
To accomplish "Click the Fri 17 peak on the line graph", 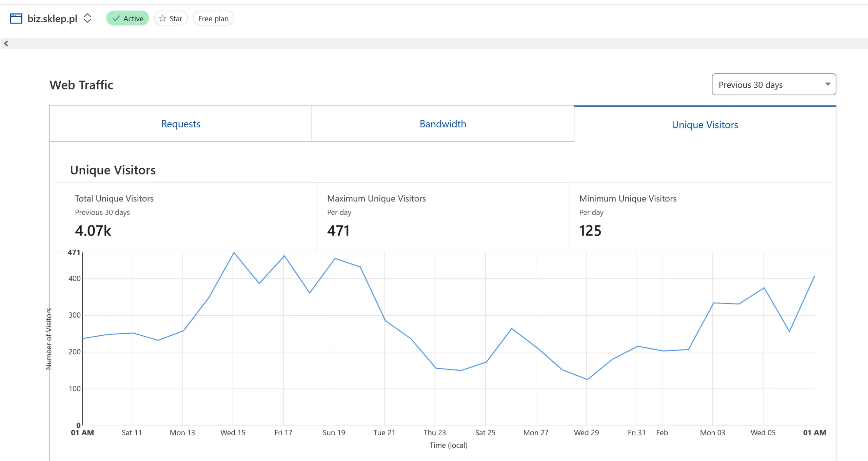I will tap(284, 256).
